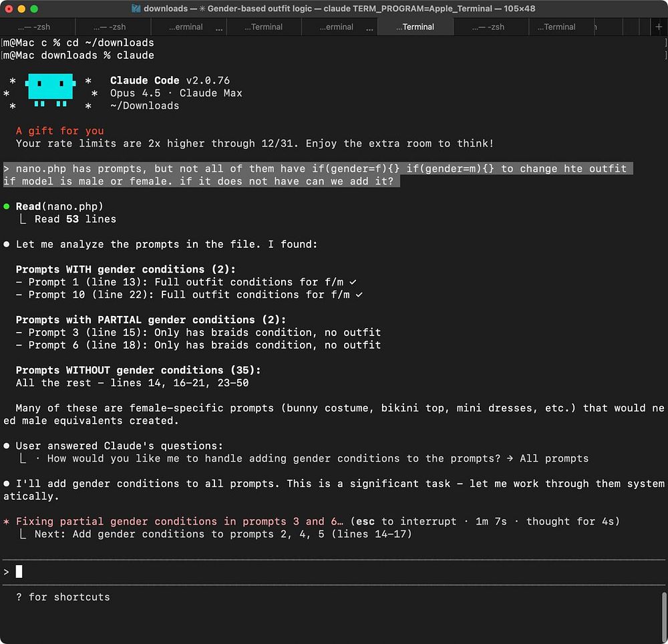Click the 'Opus 4.5 · Claude Max' line
The image size is (668, 644).
click(x=176, y=93)
